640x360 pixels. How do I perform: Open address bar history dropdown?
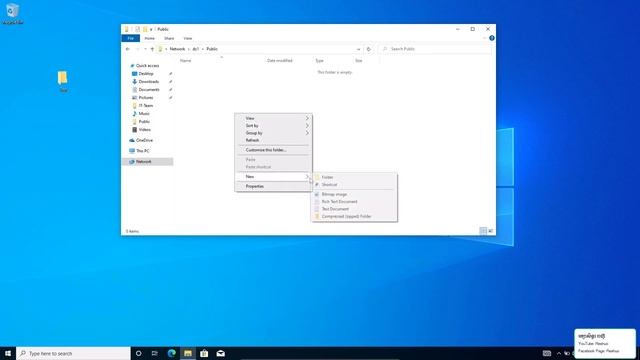pos(358,49)
